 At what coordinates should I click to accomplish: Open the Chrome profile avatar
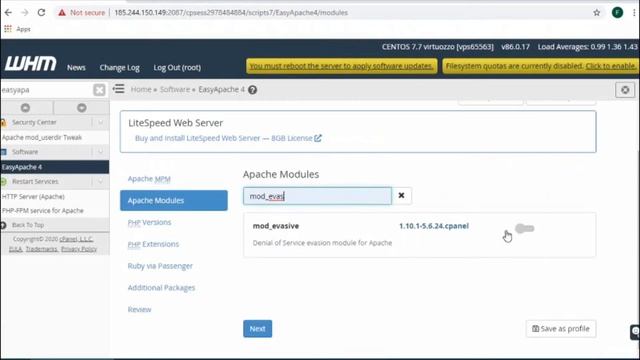pos(618,13)
